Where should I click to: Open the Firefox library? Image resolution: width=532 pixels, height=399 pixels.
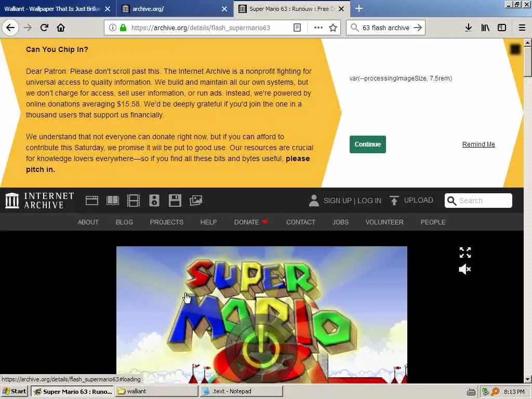tap(485, 28)
